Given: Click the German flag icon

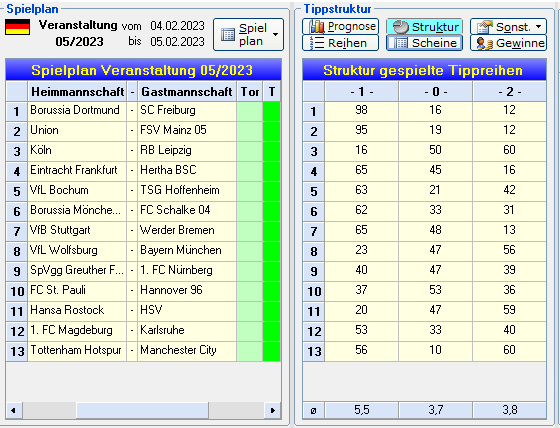Looking at the screenshot, I should pos(18,27).
